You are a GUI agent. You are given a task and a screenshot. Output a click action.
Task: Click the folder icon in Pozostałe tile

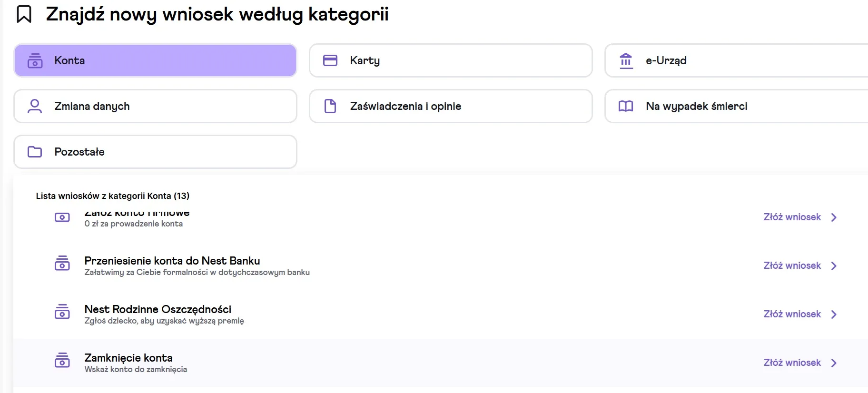point(35,152)
